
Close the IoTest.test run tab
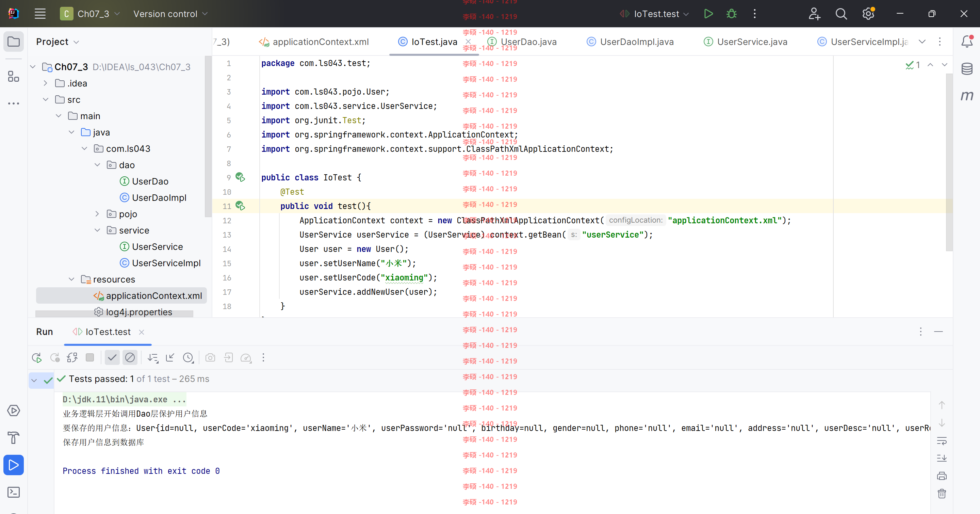click(x=142, y=332)
